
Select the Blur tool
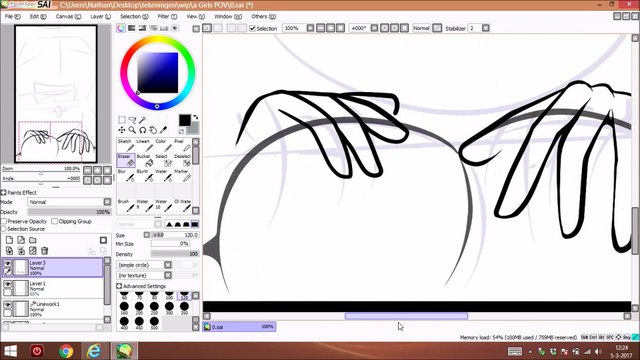(126, 176)
